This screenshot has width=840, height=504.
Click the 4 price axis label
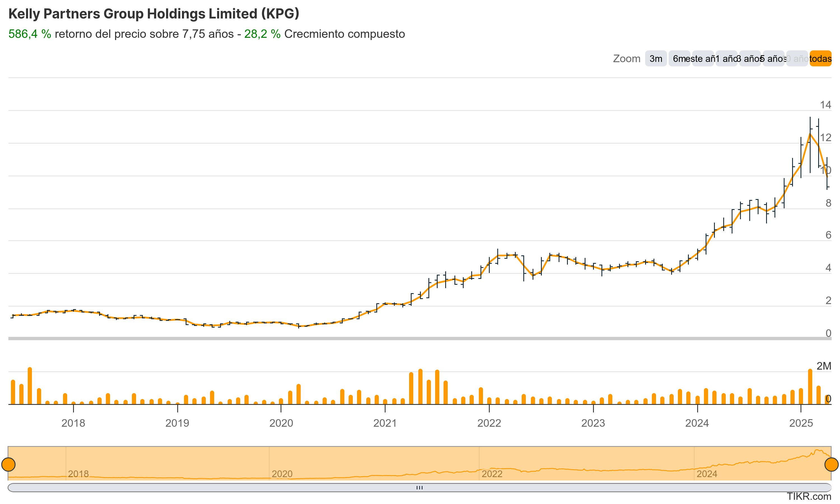pos(829,268)
